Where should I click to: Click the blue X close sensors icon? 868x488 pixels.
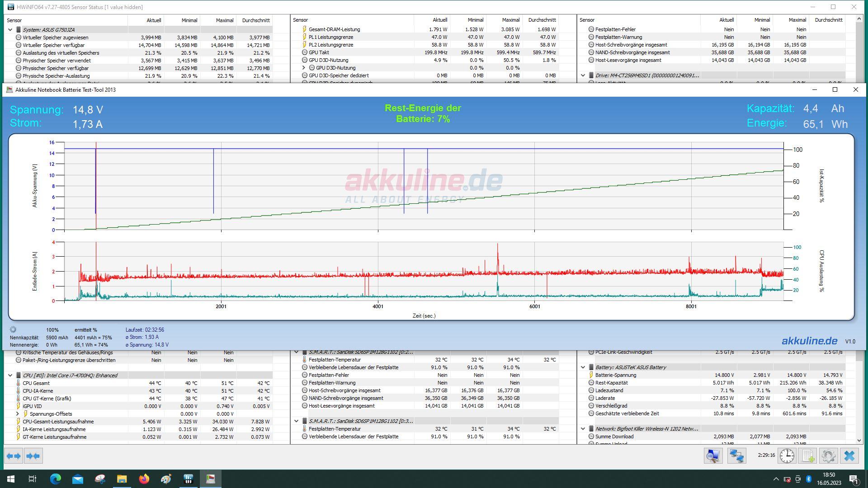[x=849, y=456]
